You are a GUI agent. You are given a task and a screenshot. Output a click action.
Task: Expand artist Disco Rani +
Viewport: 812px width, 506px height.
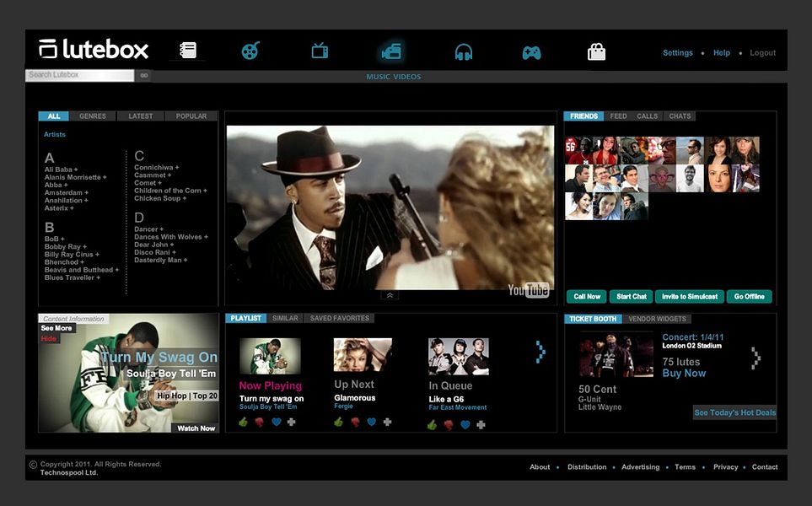pos(154,252)
